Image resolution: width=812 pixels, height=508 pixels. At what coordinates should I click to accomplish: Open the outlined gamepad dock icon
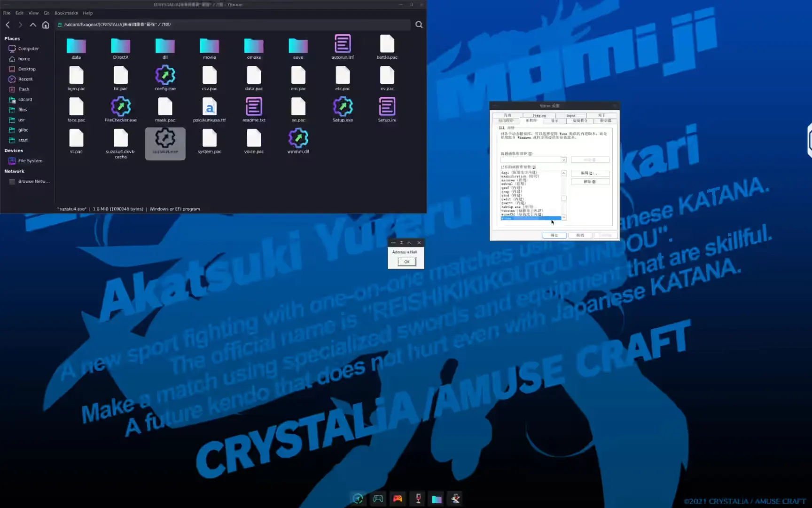click(x=378, y=499)
